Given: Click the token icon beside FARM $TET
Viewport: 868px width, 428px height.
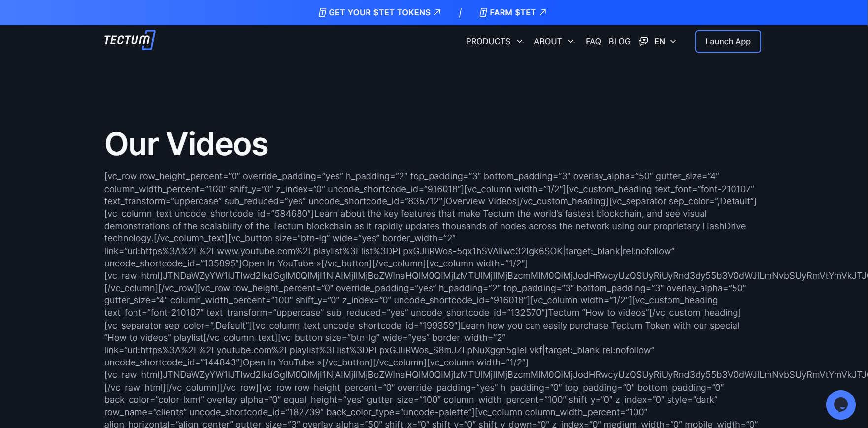Looking at the screenshot, I should coord(483,12).
